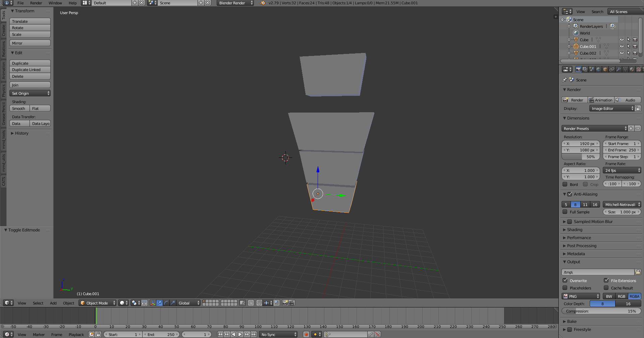
Task: Open the Material properties tab
Action: [x=632, y=69]
